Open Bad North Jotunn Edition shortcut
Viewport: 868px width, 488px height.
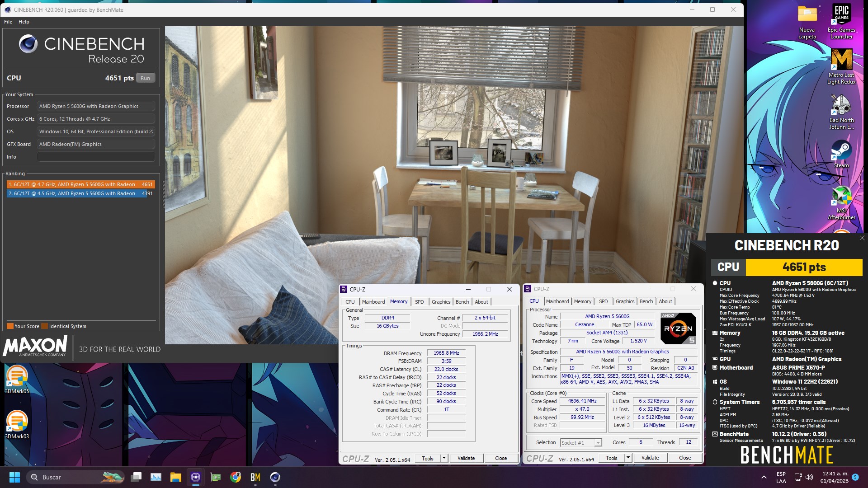(841, 112)
